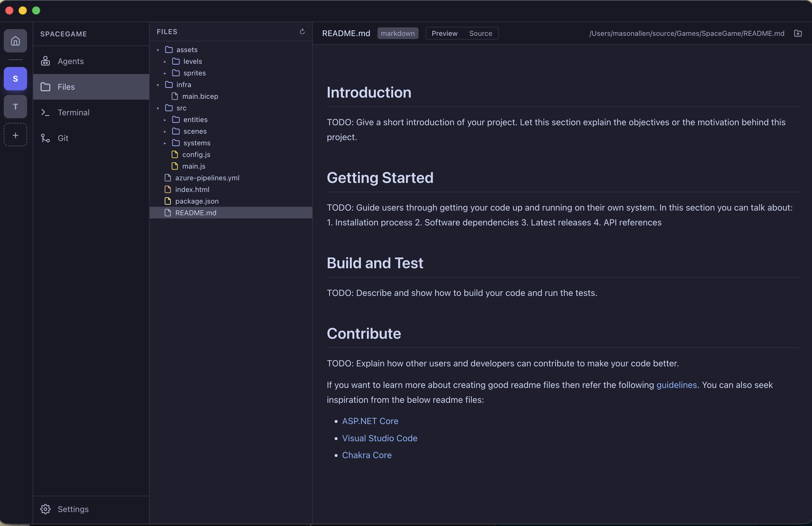Expand the levels folder
Viewport: 812px width, 526px height.
(165, 62)
